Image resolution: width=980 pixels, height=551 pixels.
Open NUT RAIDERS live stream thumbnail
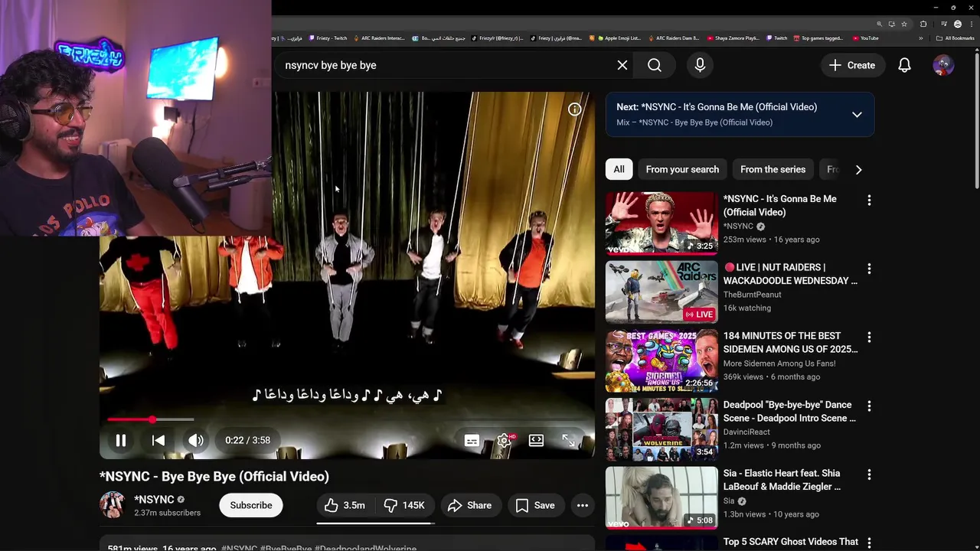(x=661, y=292)
